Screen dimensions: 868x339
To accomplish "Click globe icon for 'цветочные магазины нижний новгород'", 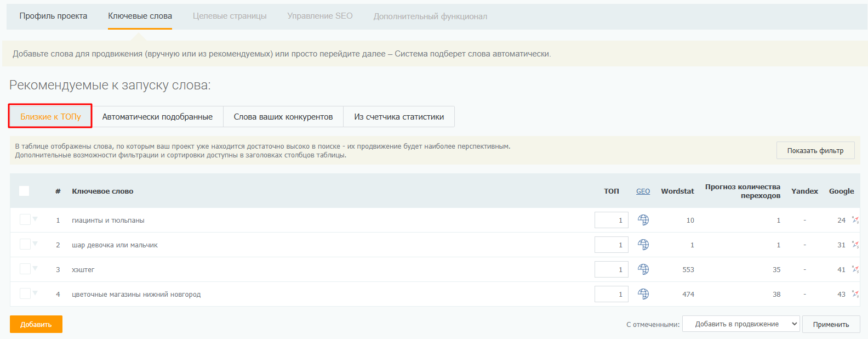I will point(643,294).
